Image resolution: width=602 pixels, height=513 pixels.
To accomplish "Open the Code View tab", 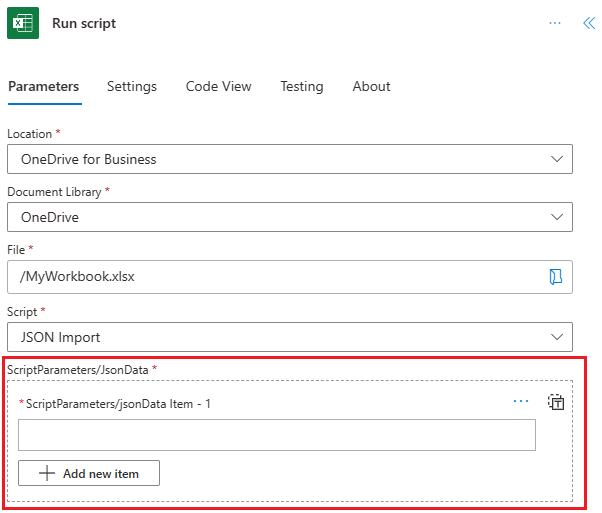I will pyautogui.click(x=218, y=86).
